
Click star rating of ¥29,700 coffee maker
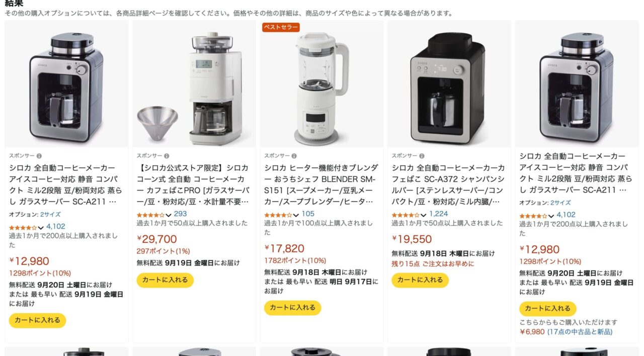click(x=150, y=215)
